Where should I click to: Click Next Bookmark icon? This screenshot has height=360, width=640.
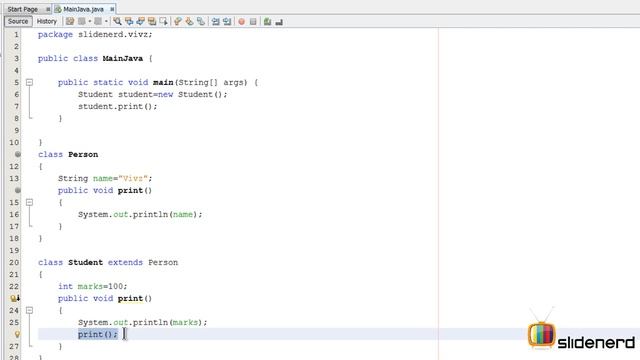pyautogui.click(x=189, y=21)
